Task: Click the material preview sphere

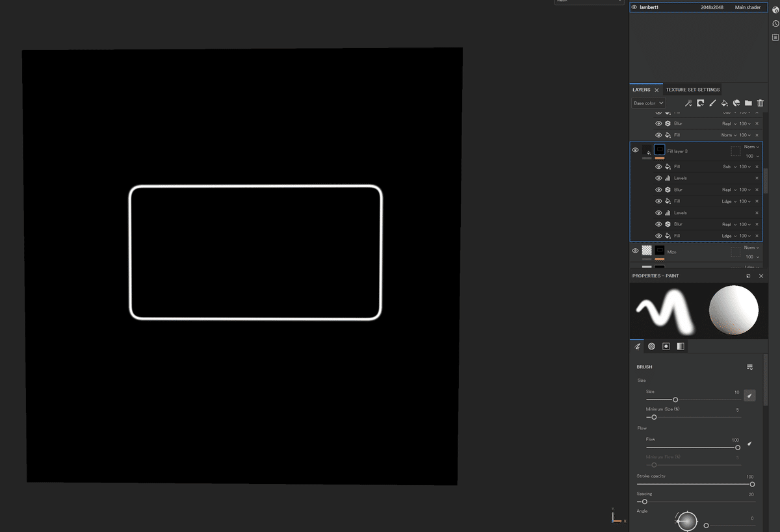Action: pyautogui.click(x=734, y=310)
